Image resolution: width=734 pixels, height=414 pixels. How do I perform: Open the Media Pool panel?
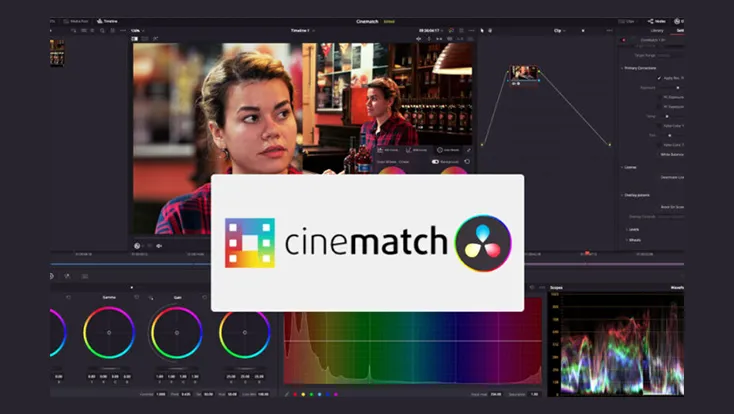pyautogui.click(x=76, y=21)
